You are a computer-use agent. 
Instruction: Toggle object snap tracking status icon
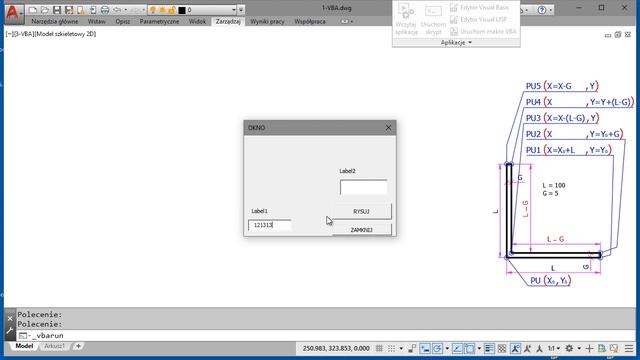[x=457, y=349]
